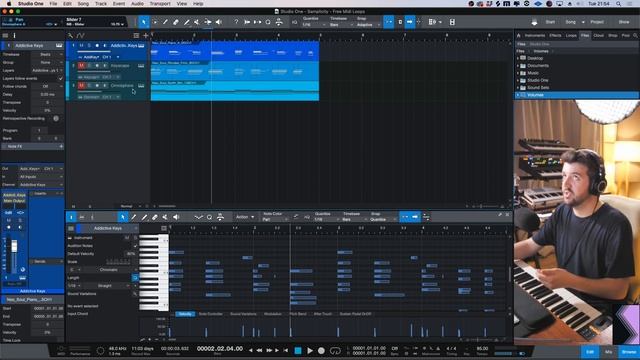Click the channel volume fader
Image resolution: width=640 pixels, height=360 pixels.
click(x=14, y=246)
